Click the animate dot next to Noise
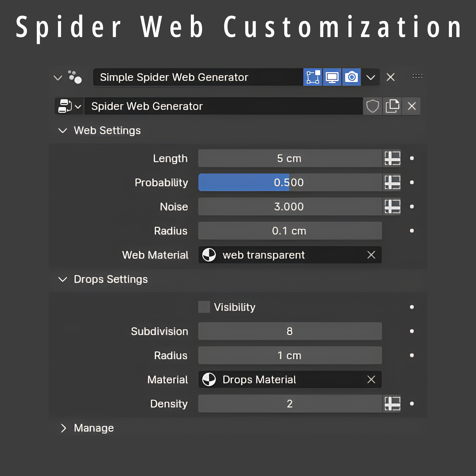Screen dimensions: 476x476 pyautogui.click(x=412, y=206)
